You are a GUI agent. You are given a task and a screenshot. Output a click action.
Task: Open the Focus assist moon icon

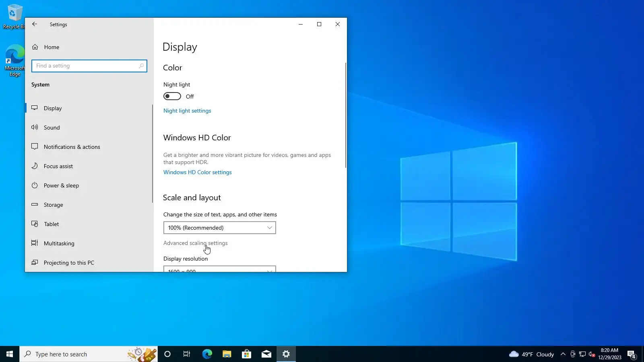point(35,166)
